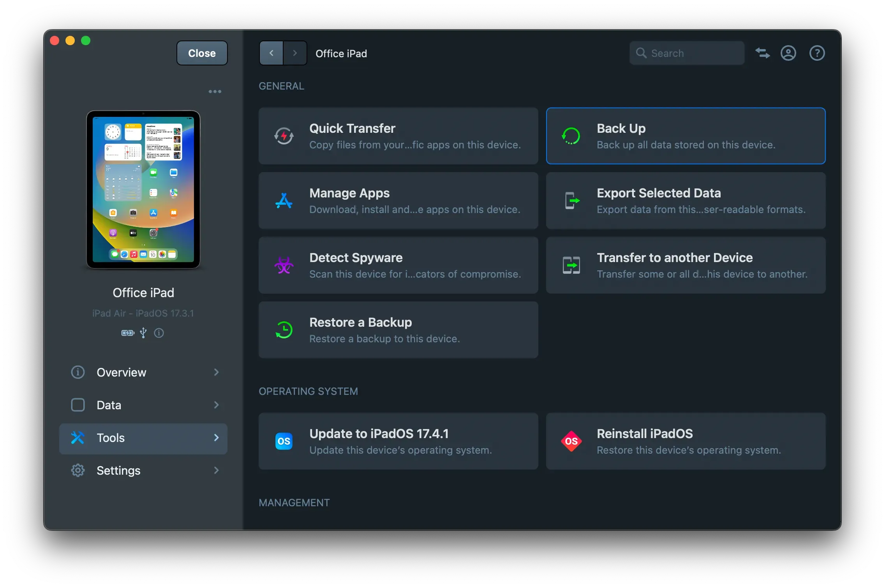
Task: Expand the Overview sidebar chevron
Action: tap(216, 372)
